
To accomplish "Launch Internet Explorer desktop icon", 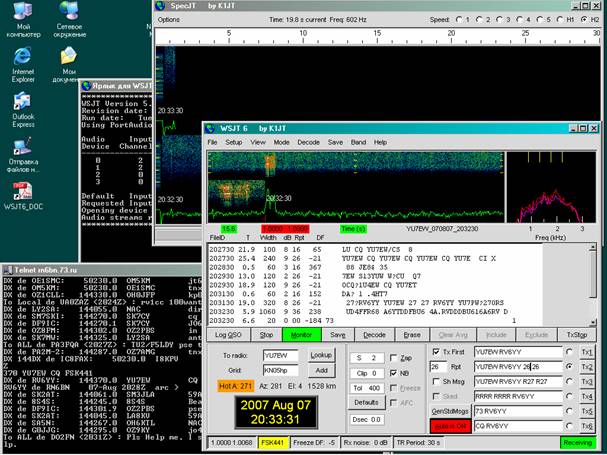I will (23, 65).
